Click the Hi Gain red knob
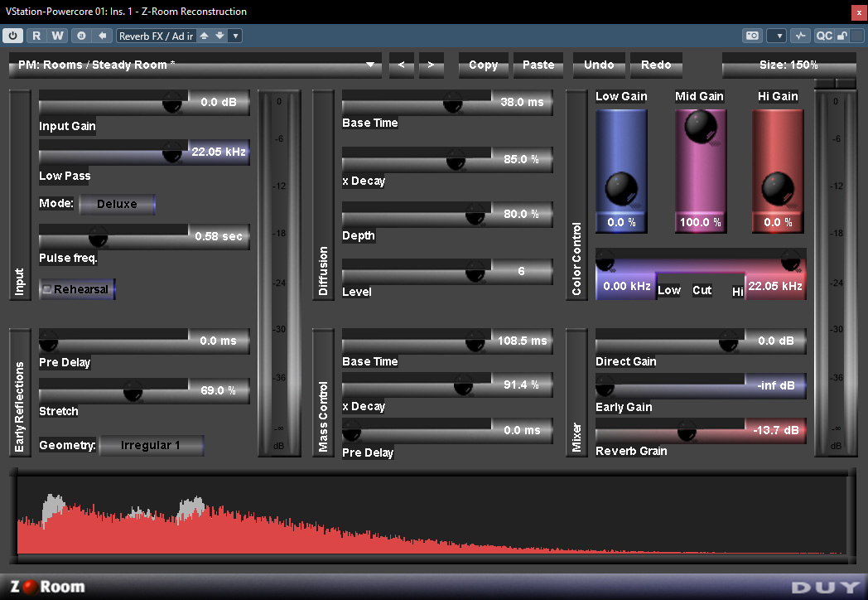Screen dimensions: 868x600 pos(778,188)
